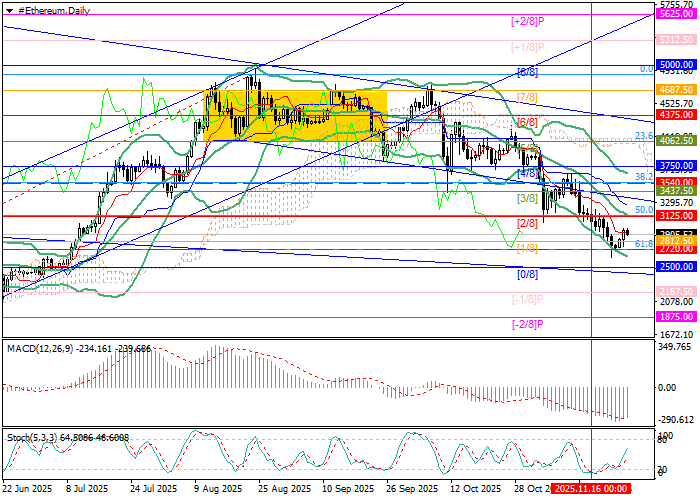Image resolution: width=700 pixels, height=500 pixels.
Task: Click the blue 2500.00 price tag
Action: [x=677, y=267]
